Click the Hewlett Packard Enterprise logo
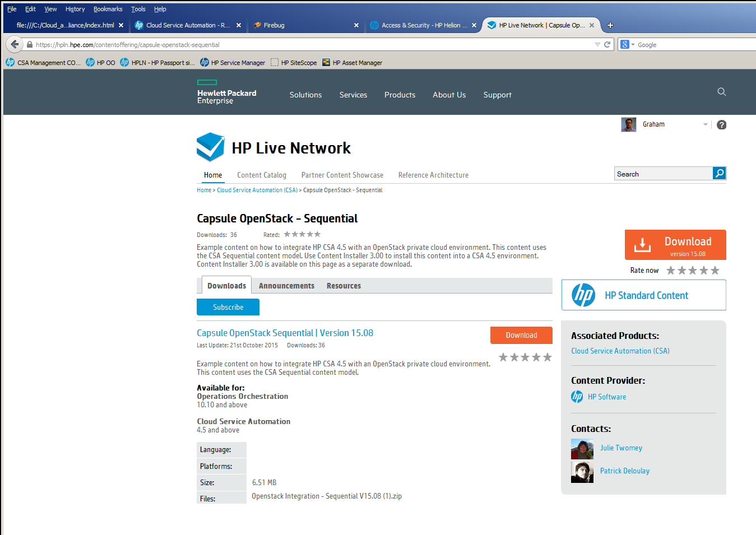 point(226,93)
